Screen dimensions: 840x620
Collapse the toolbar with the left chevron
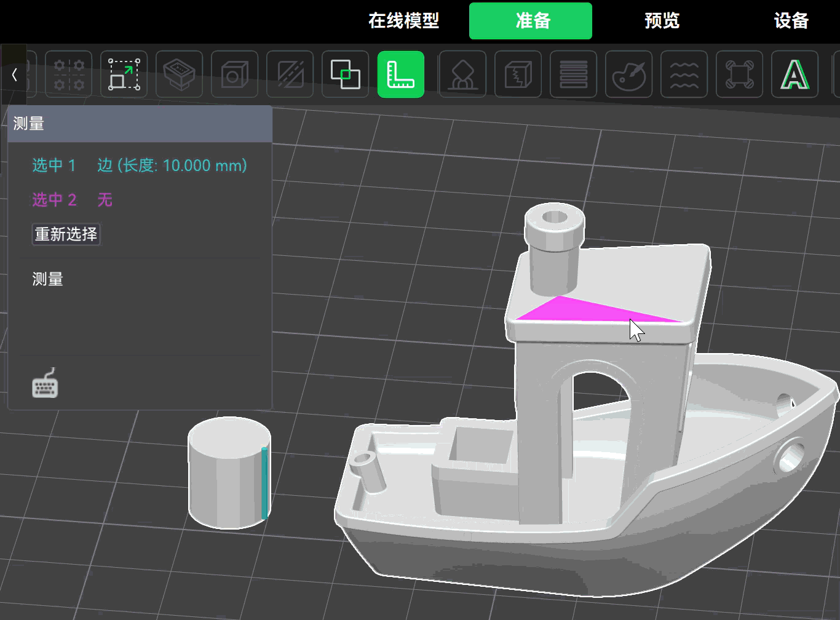click(14, 75)
